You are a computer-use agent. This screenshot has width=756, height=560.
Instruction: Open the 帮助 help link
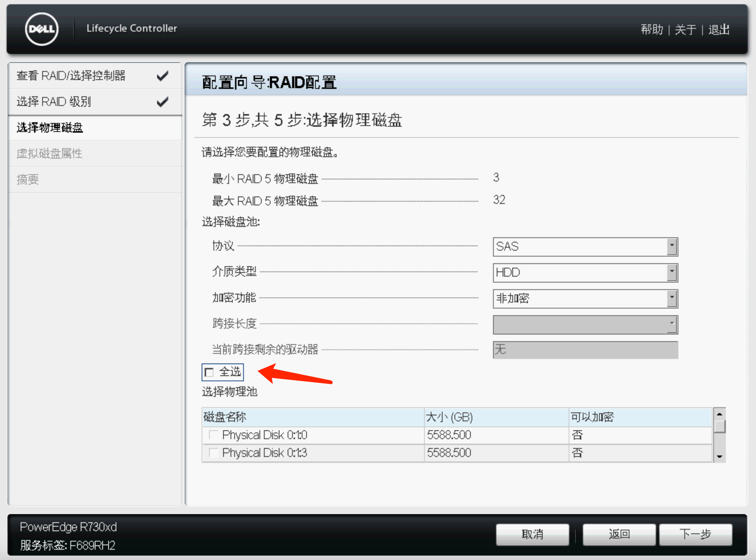651,30
